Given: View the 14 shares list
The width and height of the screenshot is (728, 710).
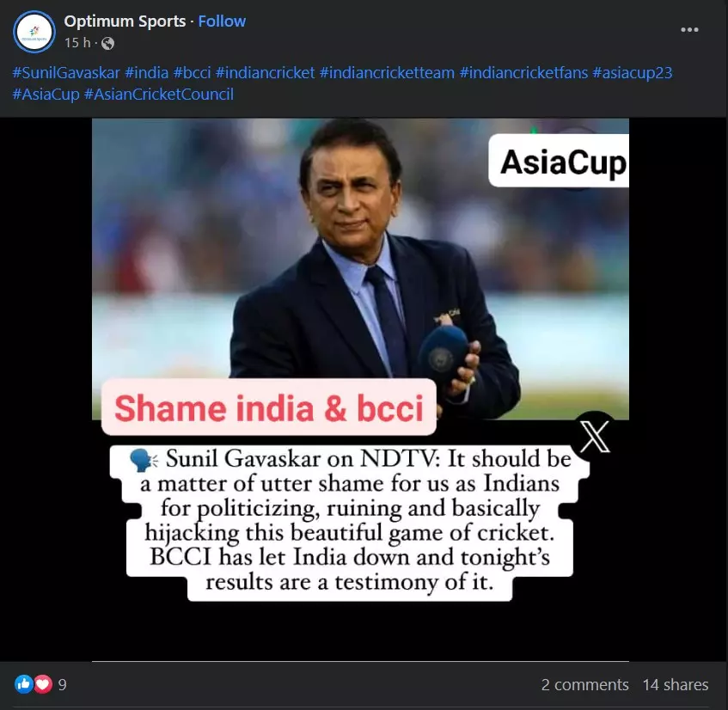Looking at the screenshot, I should pyautogui.click(x=676, y=684).
